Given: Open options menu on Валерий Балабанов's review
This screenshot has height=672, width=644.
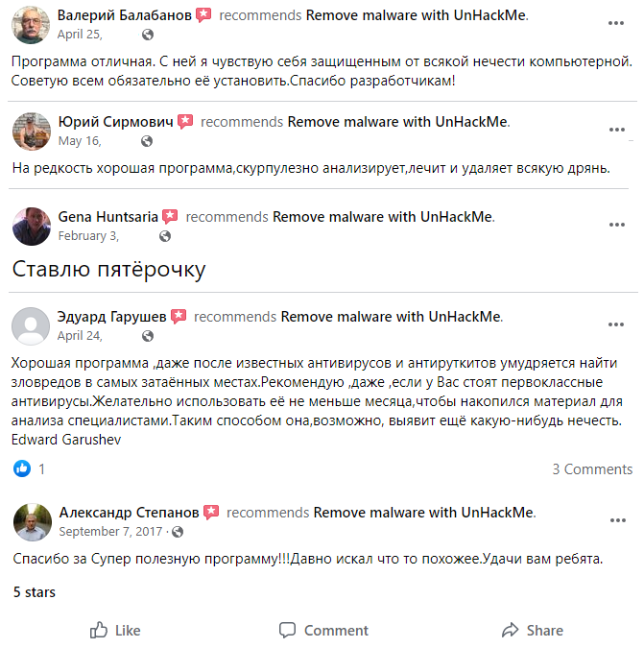Looking at the screenshot, I should (617, 24).
